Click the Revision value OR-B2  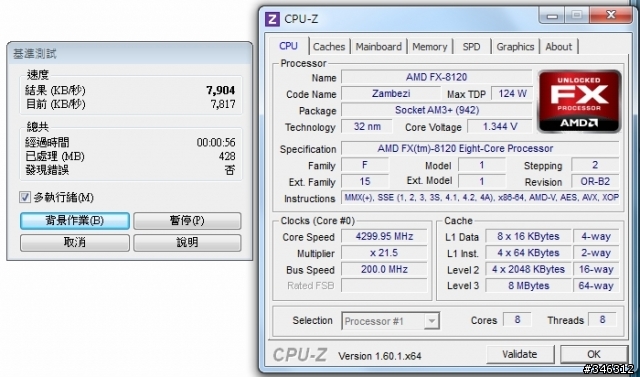tap(595, 181)
